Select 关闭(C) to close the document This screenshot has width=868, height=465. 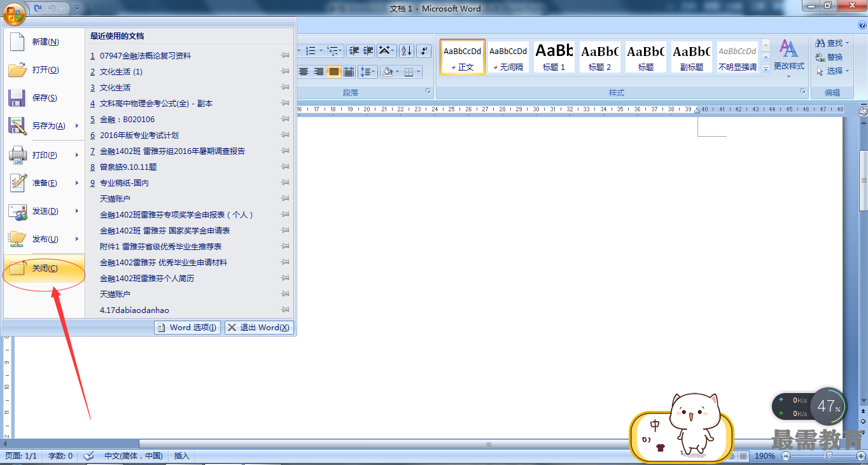tap(44, 268)
